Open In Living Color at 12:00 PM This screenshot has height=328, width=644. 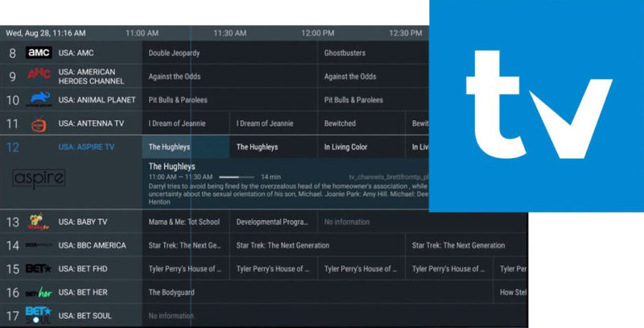point(361,147)
